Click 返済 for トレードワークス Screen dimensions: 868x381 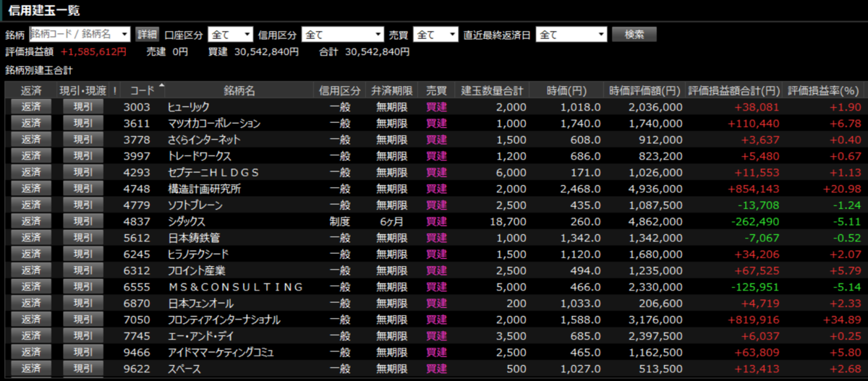(x=31, y=155)
